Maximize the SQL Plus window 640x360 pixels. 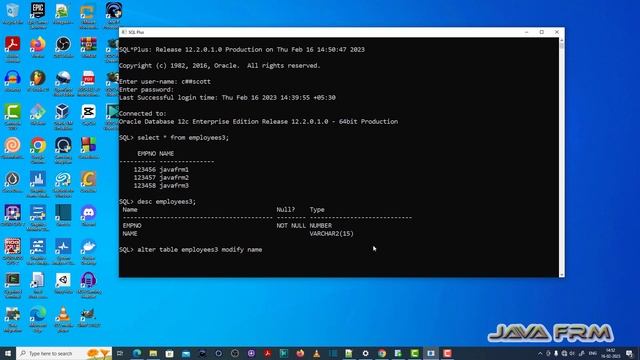point(542,32)
